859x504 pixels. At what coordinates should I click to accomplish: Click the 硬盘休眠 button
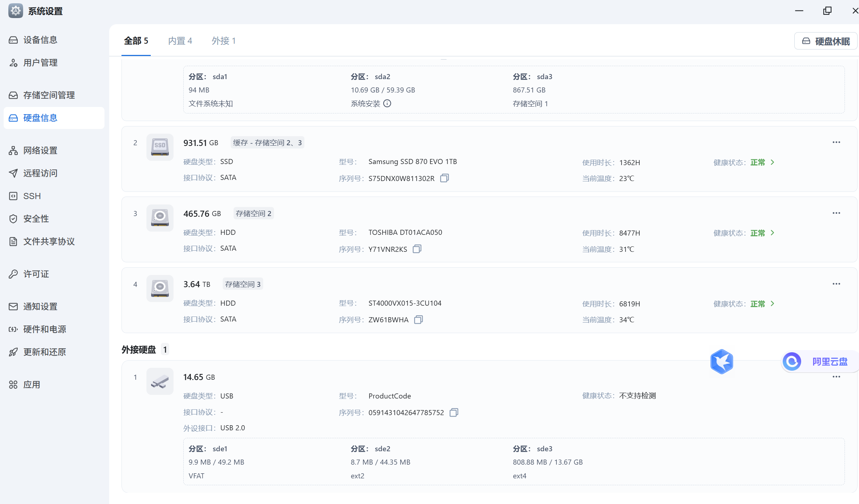point(825,41)
